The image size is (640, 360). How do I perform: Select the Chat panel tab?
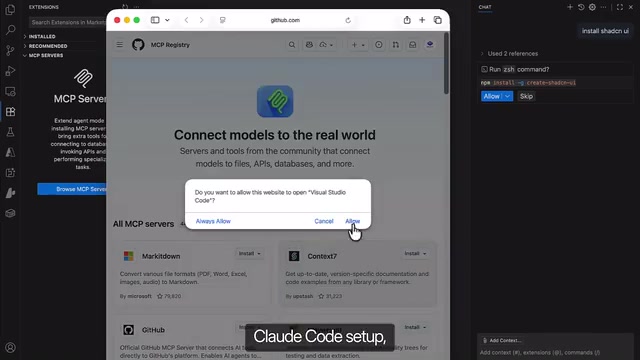(x=485, y=7)
